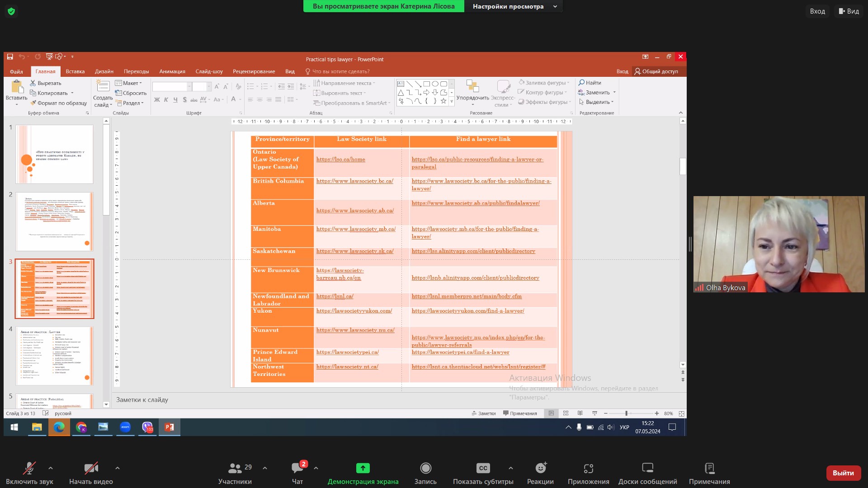Click Unmute (Включить звук) in Zoom
The height and width of the screenshot is (488, 868).
(29, 473)
